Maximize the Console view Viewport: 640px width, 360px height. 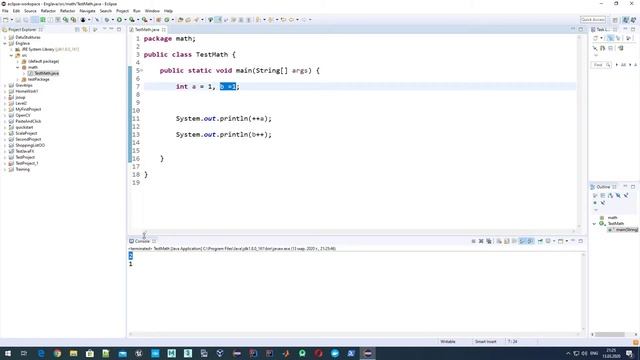pos(580,241)
